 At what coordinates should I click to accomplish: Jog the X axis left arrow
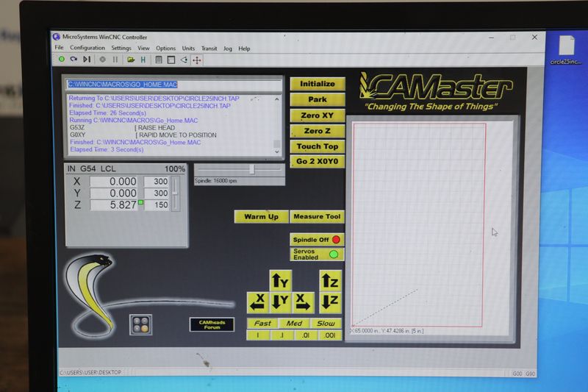tap(257, 302)
